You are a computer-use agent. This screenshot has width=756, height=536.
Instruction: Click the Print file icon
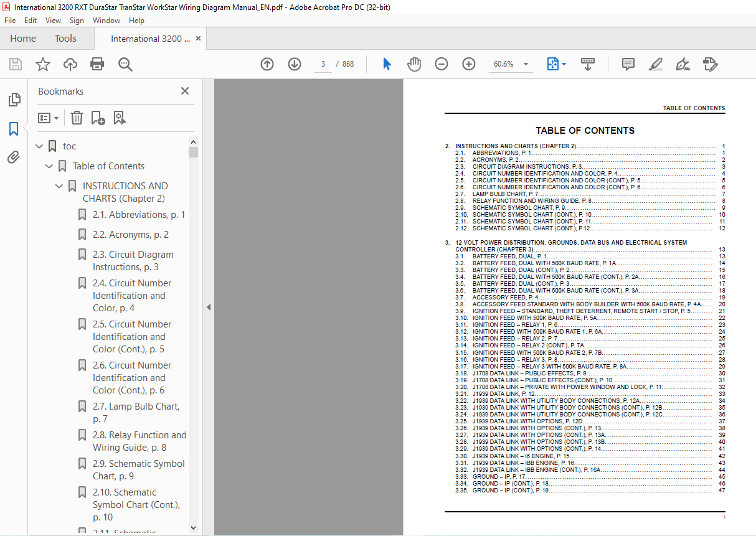(x=97, y=64)
